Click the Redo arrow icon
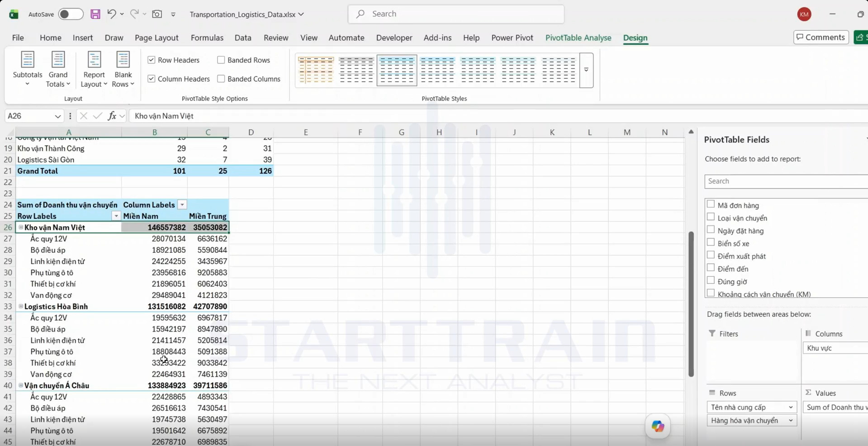Image resolution: width=868 pixels, height=446 pixels. pos(134,14)
